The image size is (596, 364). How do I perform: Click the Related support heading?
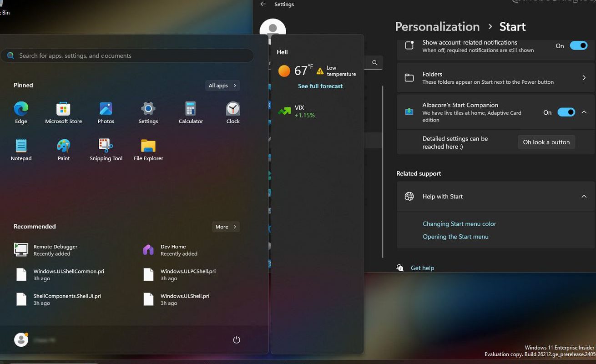(419, 173)
